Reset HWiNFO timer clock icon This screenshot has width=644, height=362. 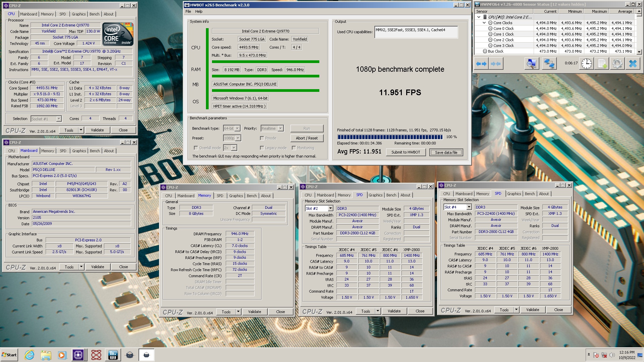pyautogui.click(x=587, y=64)
